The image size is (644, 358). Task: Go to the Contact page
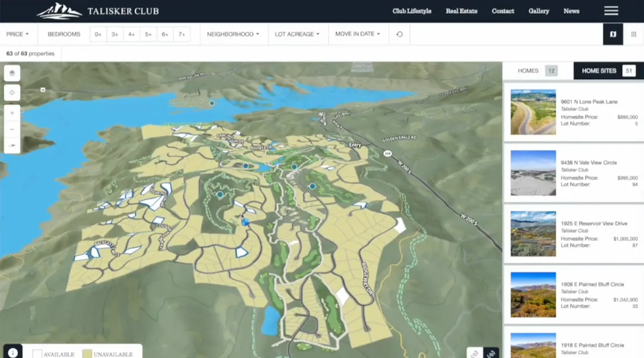[503, 11]
